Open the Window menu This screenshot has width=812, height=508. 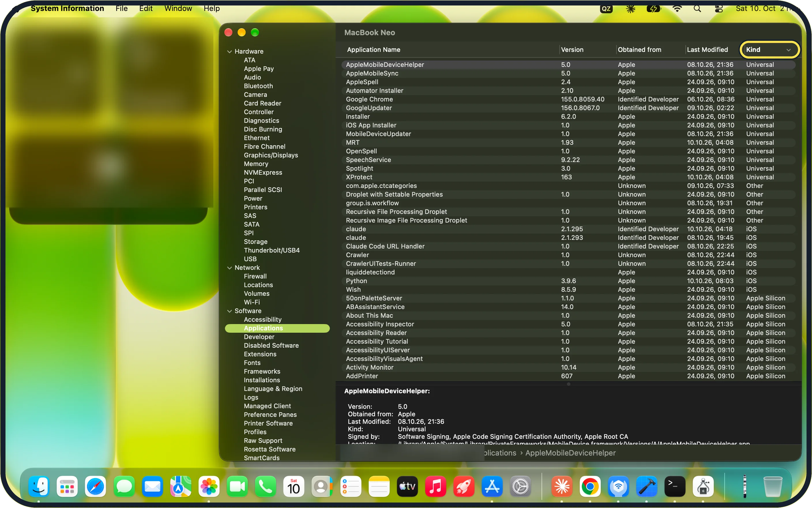click(178, 8)
